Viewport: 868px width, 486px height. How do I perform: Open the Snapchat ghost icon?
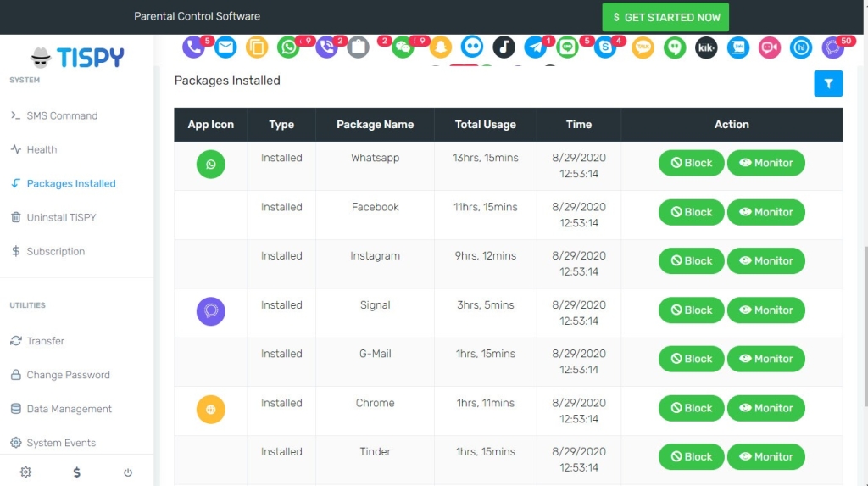(x=441, y=47)
